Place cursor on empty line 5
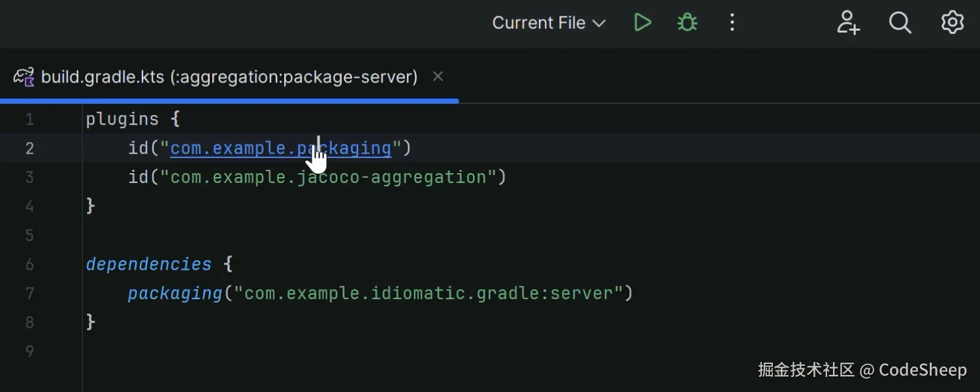The image size is (980, 392). pyautogui.click(x=261, y=235)
